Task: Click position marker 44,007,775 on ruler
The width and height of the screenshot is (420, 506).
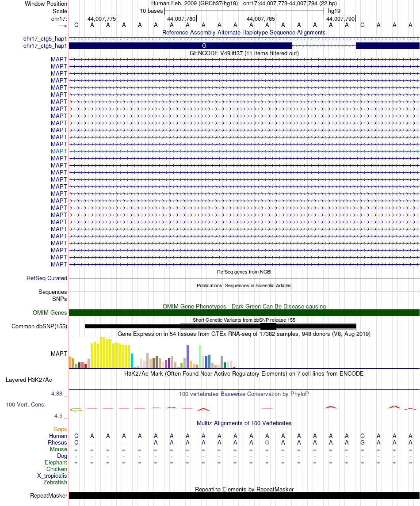Action: [x=102, y=19]
